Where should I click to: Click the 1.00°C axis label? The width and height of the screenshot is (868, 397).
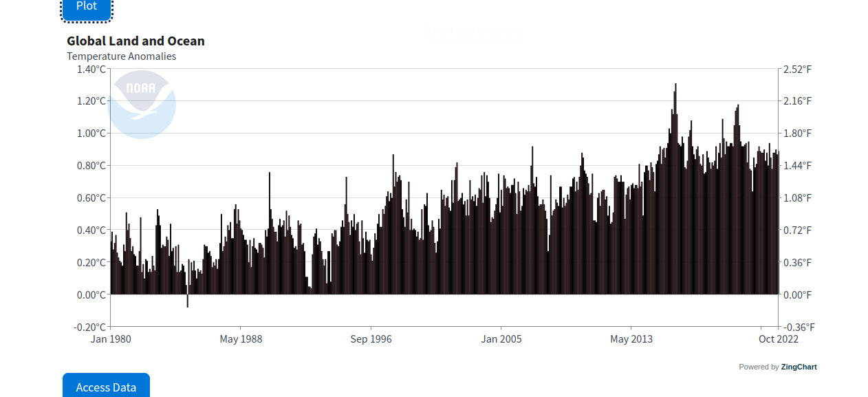[91, 133]
